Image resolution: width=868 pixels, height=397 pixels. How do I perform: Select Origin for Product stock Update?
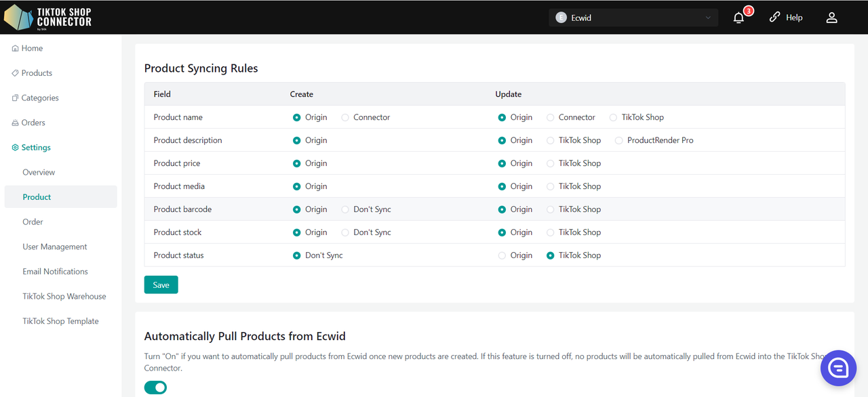coord(502,232)
